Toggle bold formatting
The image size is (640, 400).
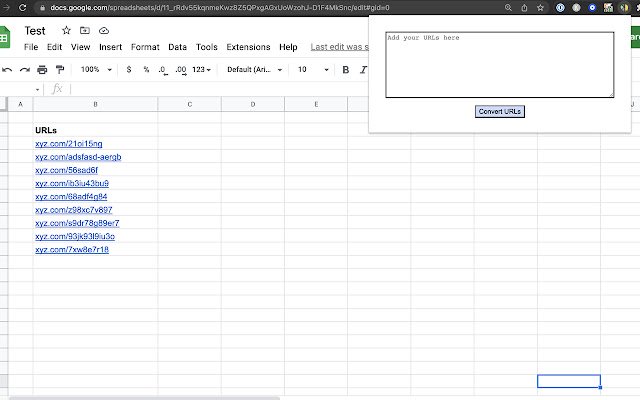tap(346, 70)
